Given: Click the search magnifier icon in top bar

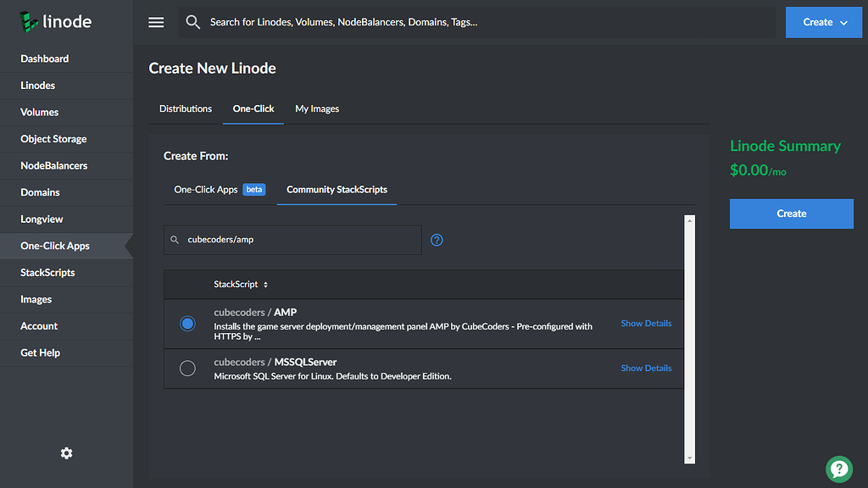Looking at the screenshot, I should coord(193,22).
